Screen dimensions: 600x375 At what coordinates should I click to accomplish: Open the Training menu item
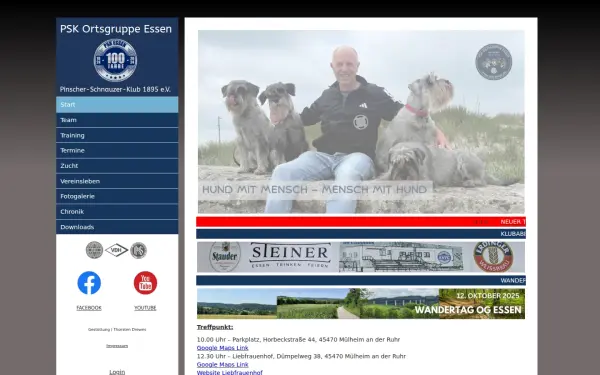pos(117,135)
